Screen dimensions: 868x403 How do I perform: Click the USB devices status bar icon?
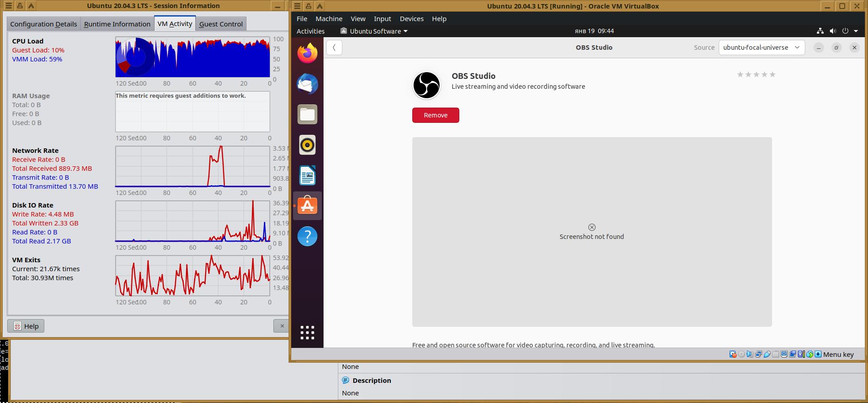[767, 354]
